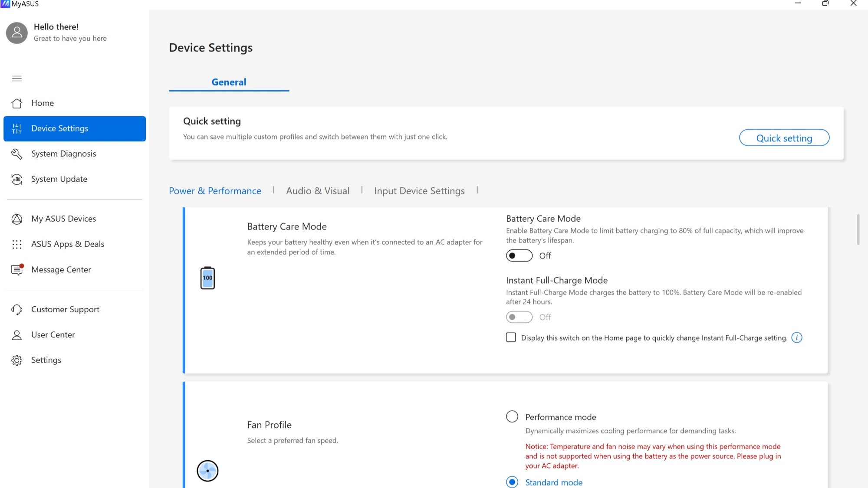Viewport: 868px width, 488px height.
Task: Open Customer Support page
Action: 75,309
